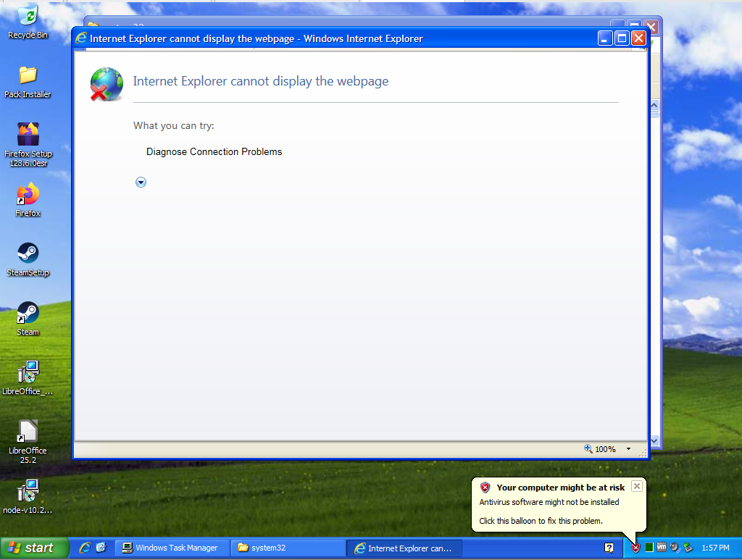Click the safely remove hardware tray icon

coord(688,548)
